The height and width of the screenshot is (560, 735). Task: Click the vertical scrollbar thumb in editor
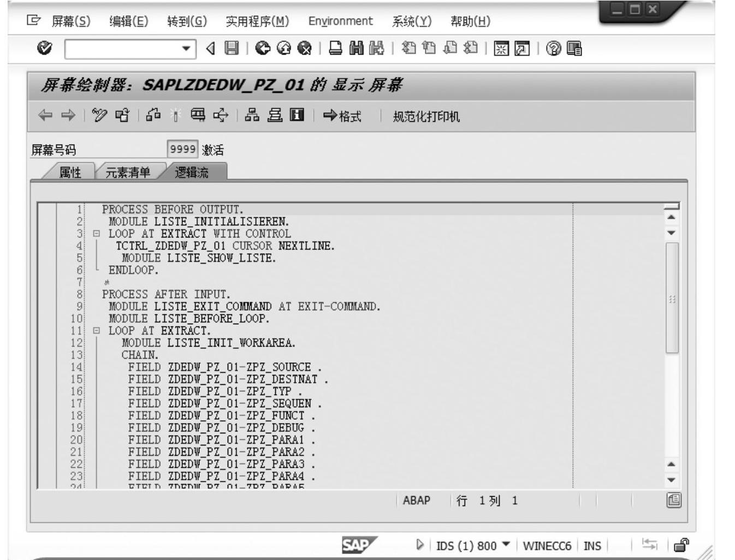coord(672,298)
